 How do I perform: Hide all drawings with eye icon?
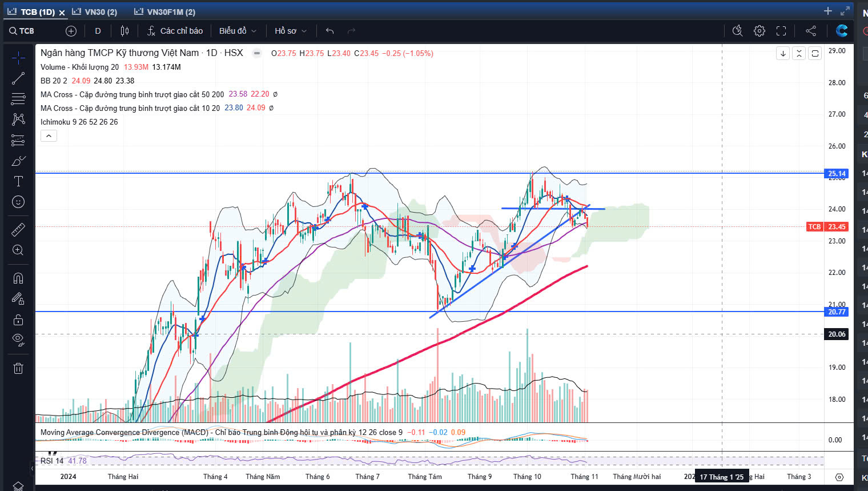pos(18,340)
